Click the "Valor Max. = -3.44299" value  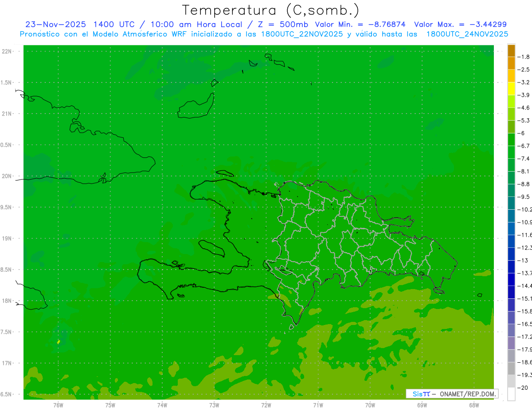(460, 24)
